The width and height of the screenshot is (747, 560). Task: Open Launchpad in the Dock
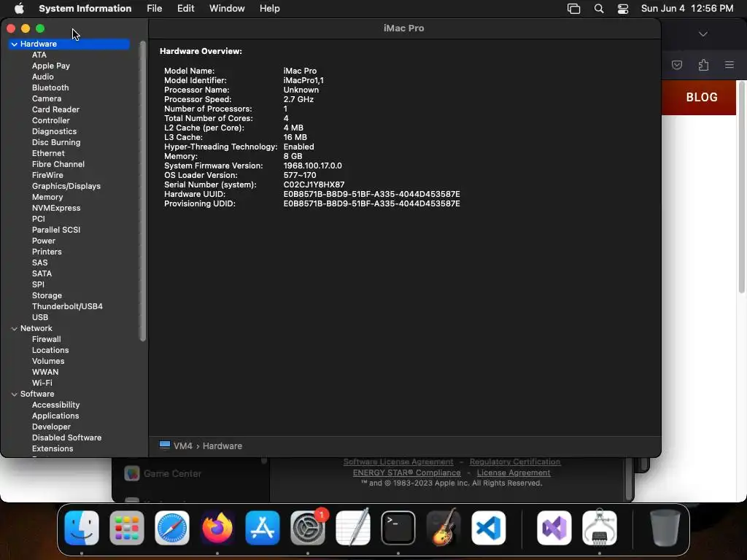[127, 528]
